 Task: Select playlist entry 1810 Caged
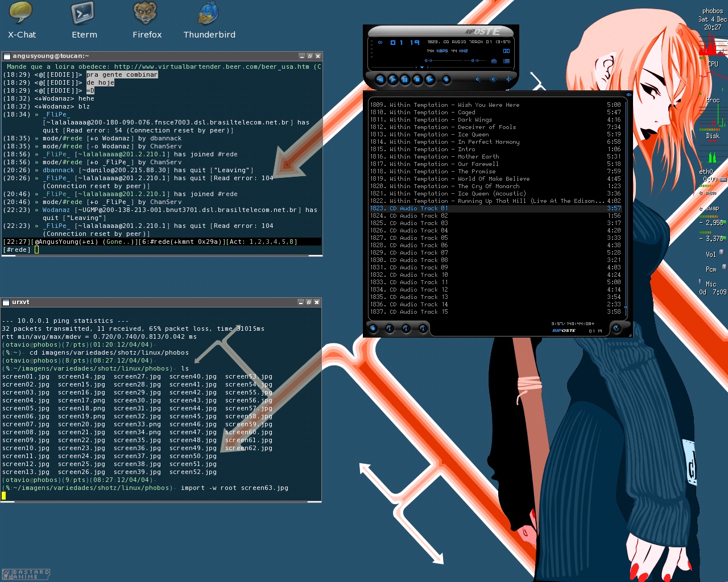tap(495, 113)
